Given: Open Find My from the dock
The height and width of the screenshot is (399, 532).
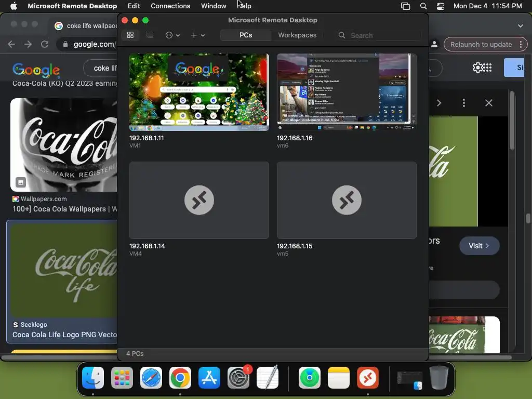Looking at the screenshot, I should tap(310, 378).
